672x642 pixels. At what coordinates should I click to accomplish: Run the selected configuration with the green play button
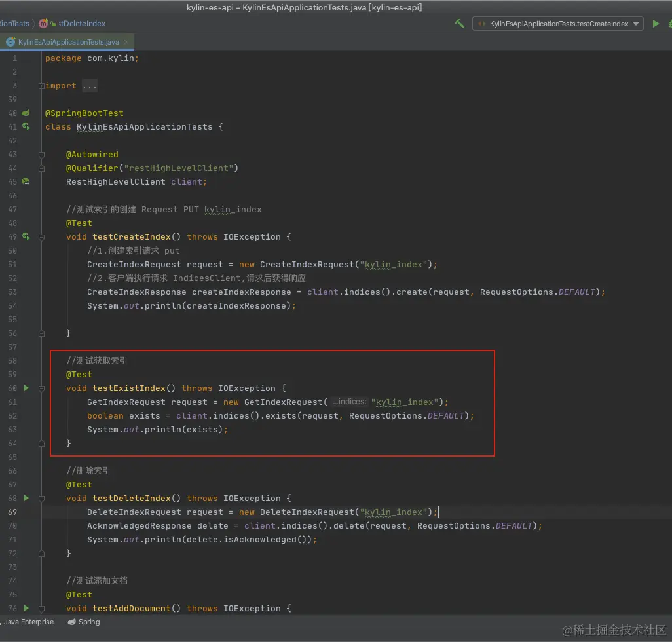point(655,24)
